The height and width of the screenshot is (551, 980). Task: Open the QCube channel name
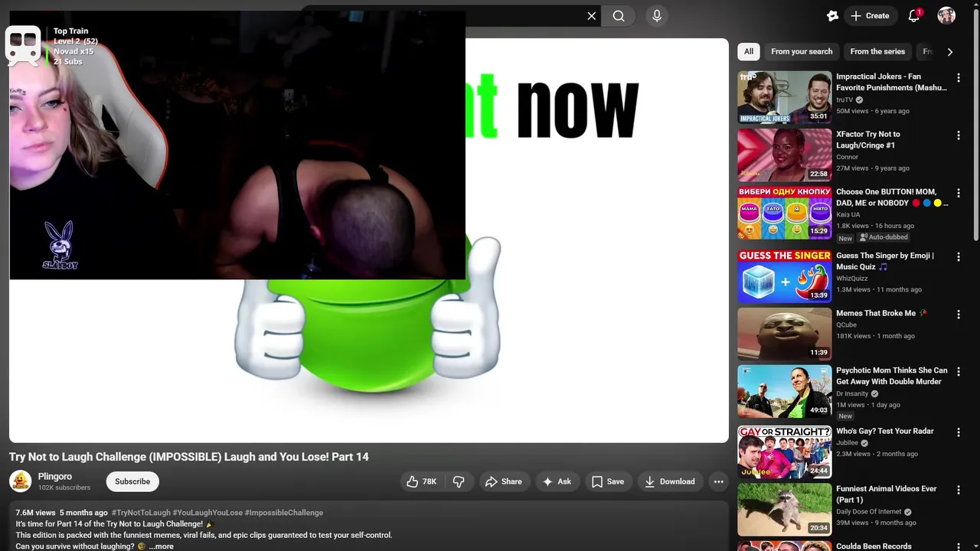pyautogui.click(x=846, y=324)
